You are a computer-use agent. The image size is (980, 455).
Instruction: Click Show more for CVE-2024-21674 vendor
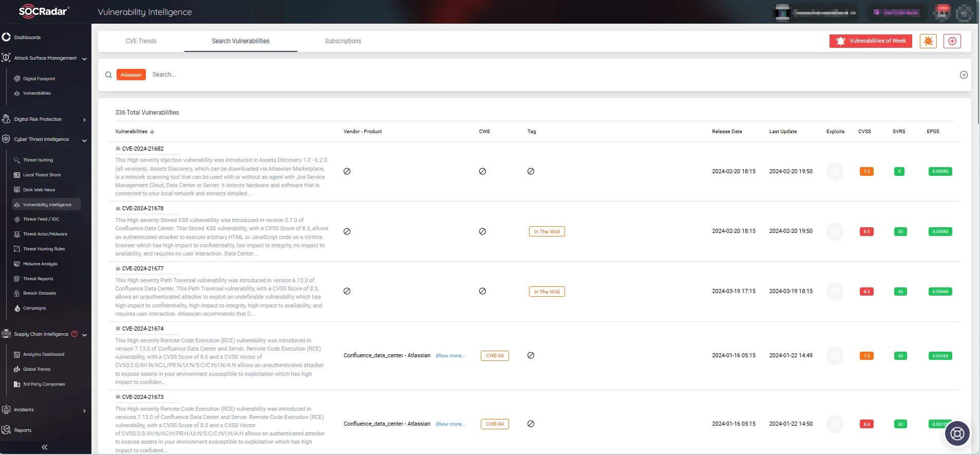pos(450,356)
